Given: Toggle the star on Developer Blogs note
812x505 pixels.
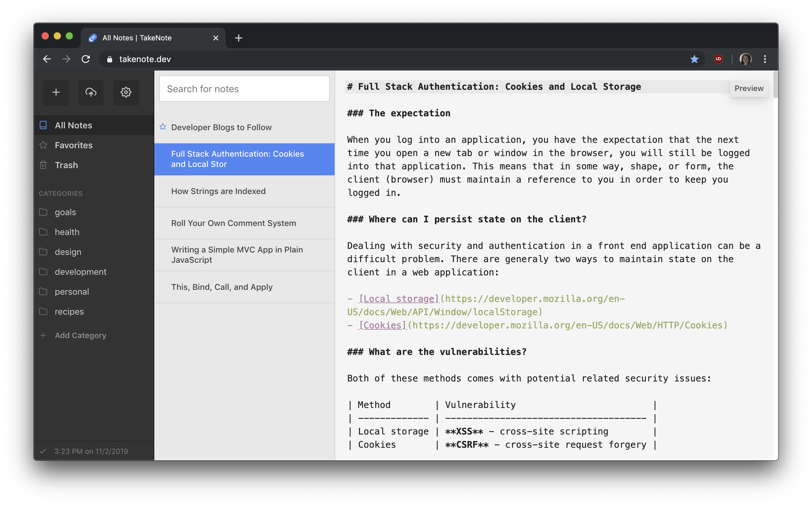Looking at the screenshot, I should (x=163, y=127).
